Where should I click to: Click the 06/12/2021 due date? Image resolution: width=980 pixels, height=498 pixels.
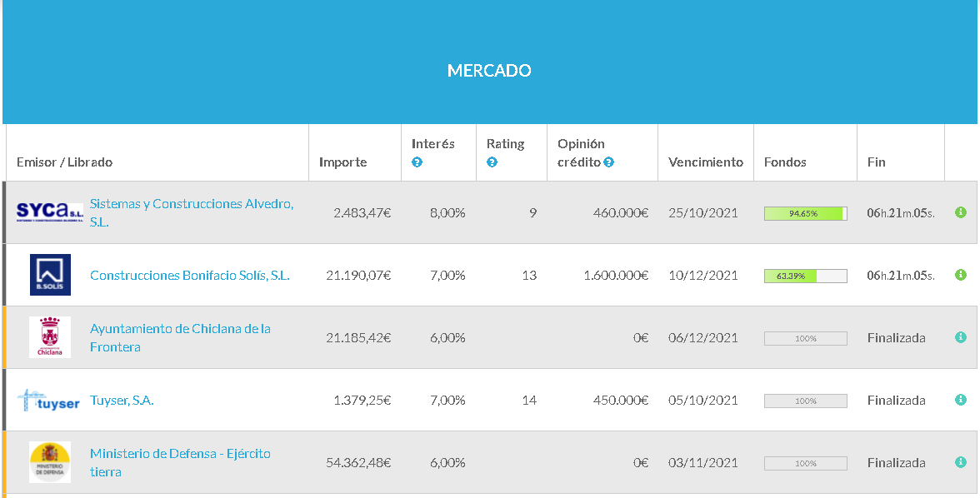tap(703, 338)
